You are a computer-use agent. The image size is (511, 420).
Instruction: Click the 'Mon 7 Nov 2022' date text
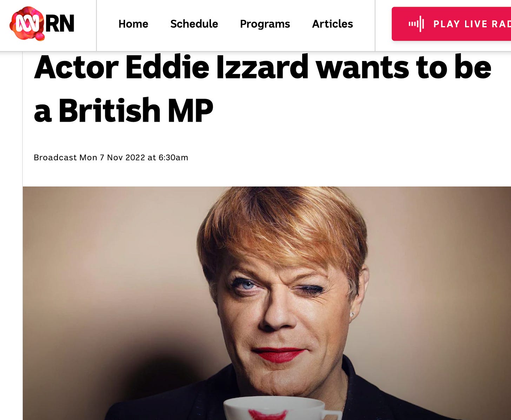point(112,157)
